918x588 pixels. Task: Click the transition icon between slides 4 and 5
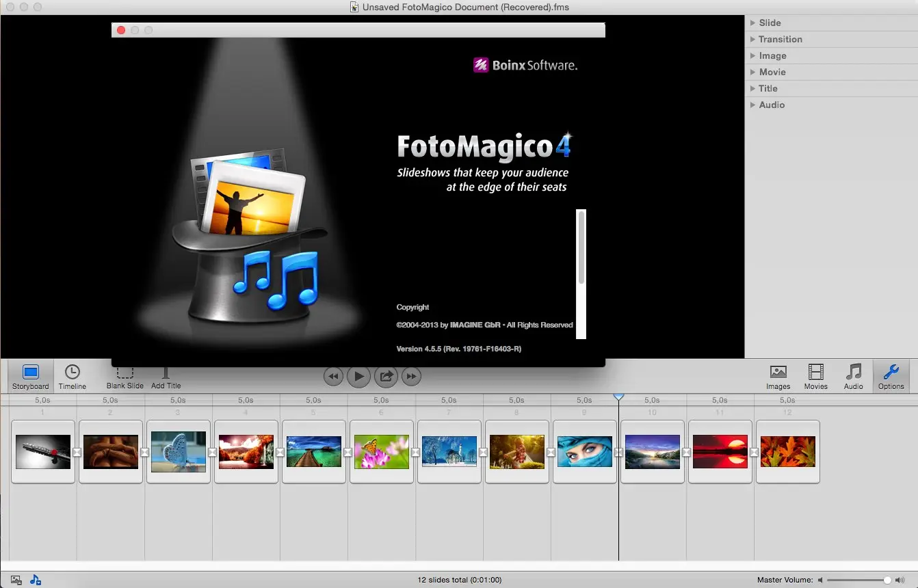[280, 452]
